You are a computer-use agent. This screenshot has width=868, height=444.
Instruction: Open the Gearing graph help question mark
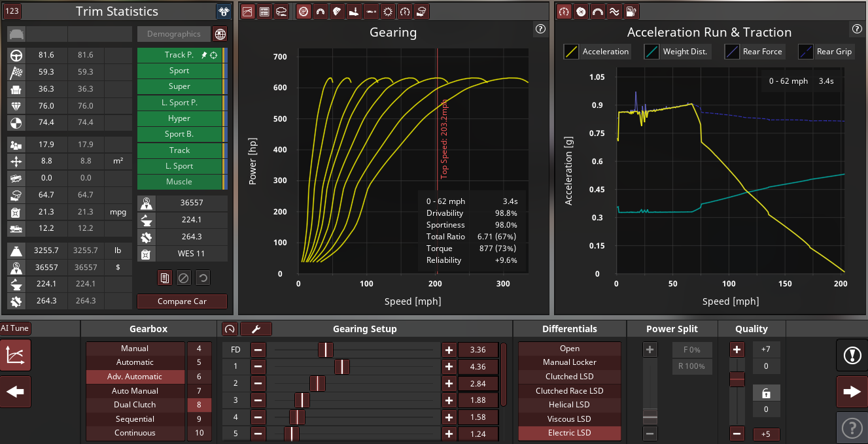pos(540,29)
